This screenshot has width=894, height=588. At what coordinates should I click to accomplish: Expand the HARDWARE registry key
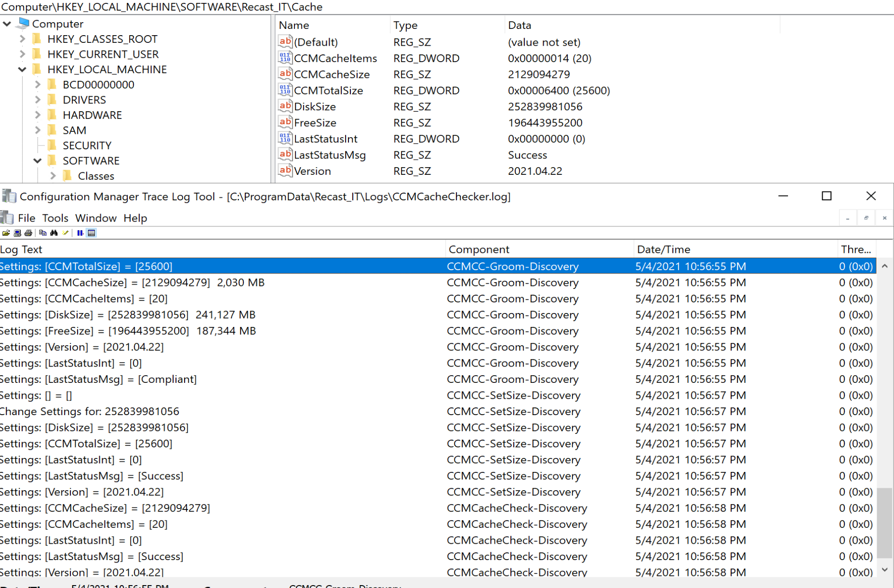pos(38,115)
